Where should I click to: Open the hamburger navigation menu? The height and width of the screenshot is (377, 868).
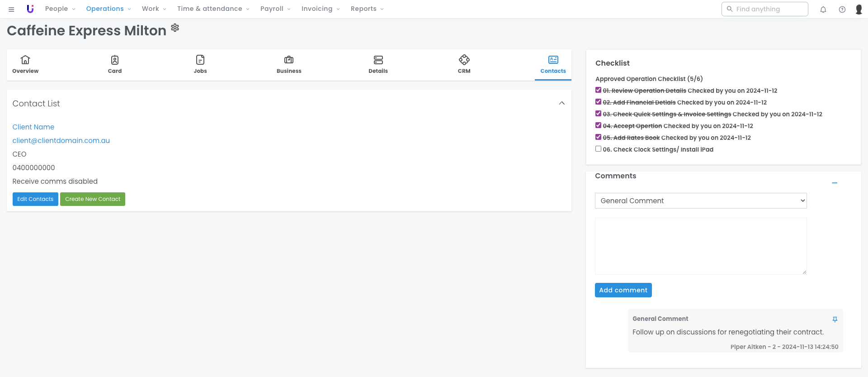pos(11,9)
